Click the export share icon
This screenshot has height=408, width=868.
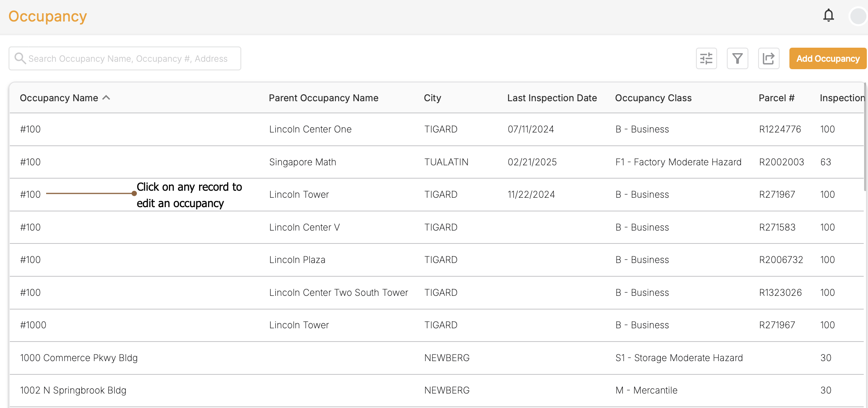[769, 59]
